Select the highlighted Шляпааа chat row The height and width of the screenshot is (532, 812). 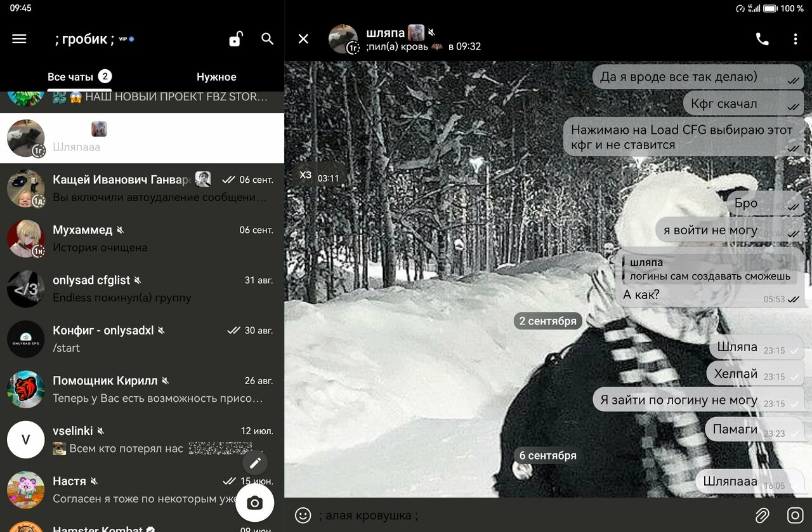point(142,138)
